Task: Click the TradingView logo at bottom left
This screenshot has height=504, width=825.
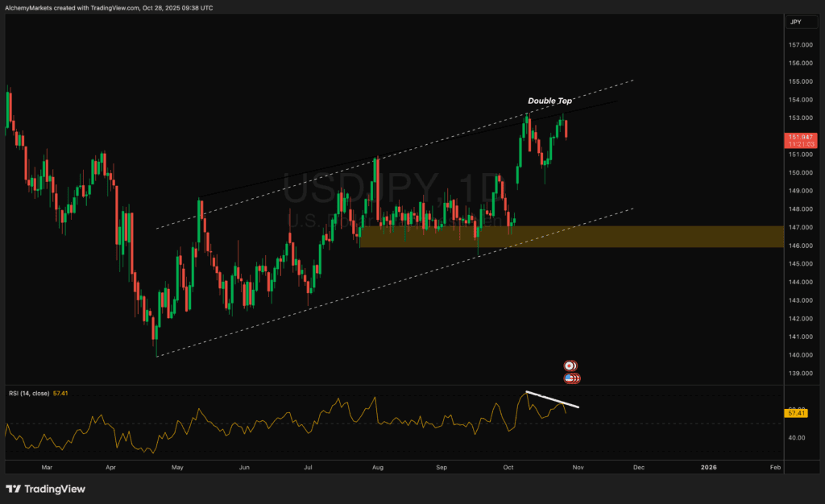Action: 45,489
